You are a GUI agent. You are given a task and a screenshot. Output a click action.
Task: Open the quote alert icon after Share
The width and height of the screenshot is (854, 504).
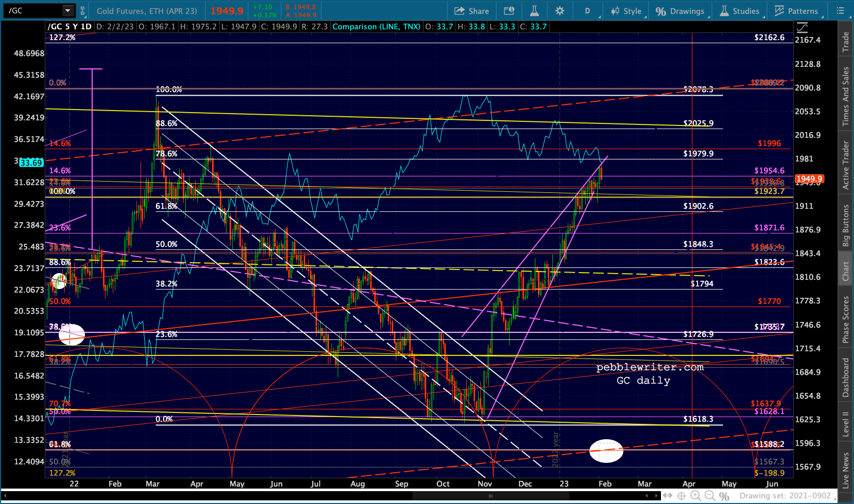(509, 11)
